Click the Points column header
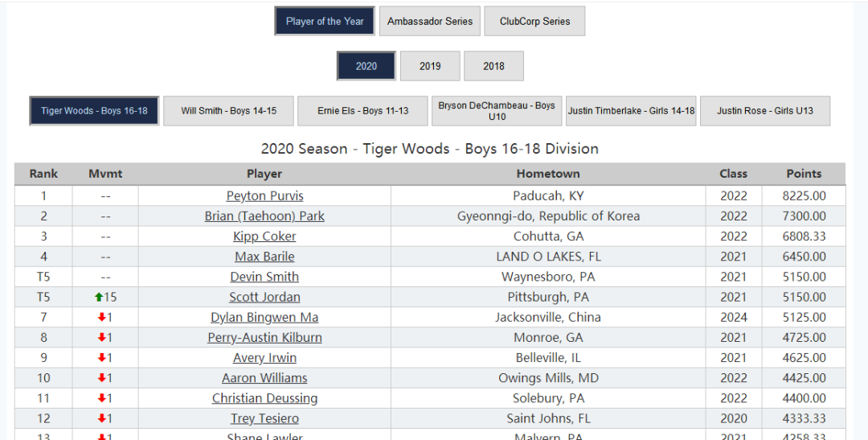 click(804, 174)
